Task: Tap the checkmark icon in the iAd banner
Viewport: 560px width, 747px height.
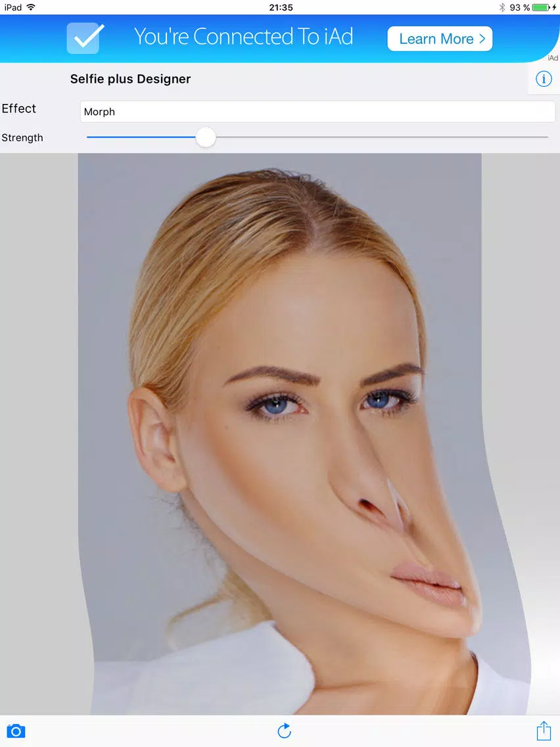Action: click(x=85, y=37)
